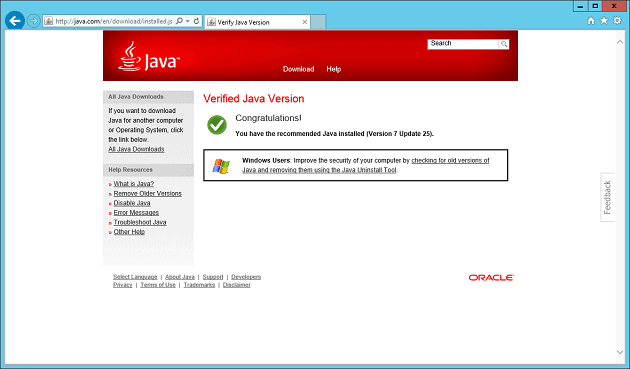Click the browser Forward arrow button
Viewport: 630px width, 369px height.
pyautogui.click(x=34, y=21)
